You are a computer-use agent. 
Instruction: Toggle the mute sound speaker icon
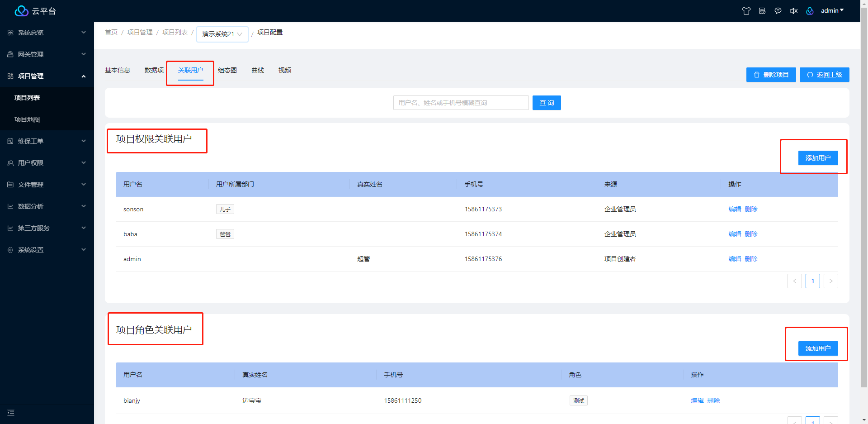793,11
